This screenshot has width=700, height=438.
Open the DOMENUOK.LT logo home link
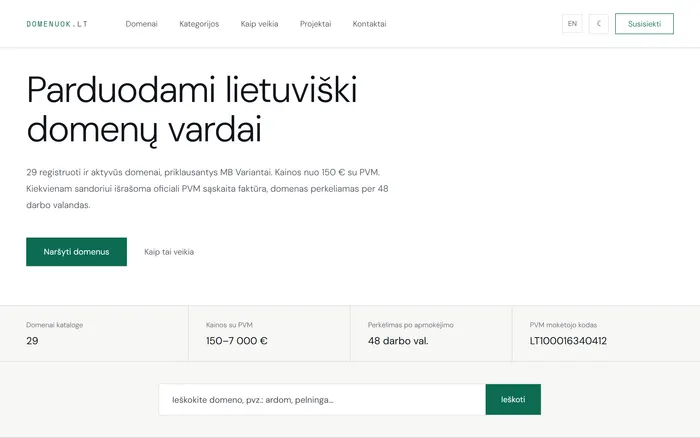tap(57, 24)
